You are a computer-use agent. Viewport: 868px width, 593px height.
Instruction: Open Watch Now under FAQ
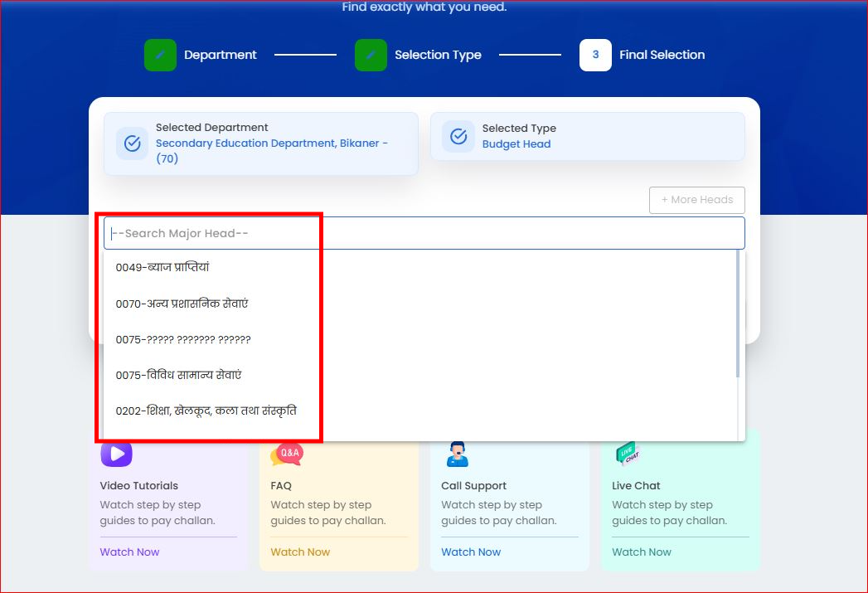click(x=300, y=552)
